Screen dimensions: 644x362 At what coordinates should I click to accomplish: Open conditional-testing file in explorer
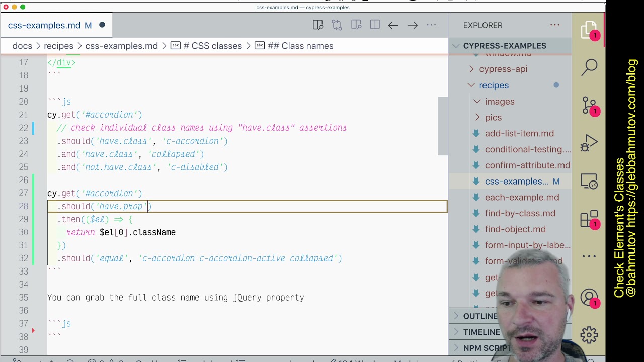tap(528, 149)
